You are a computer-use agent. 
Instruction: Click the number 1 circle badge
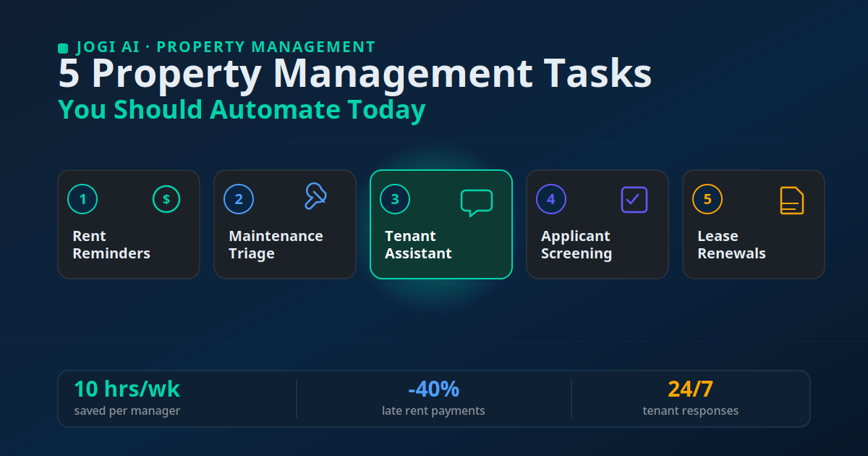[82, 199]
